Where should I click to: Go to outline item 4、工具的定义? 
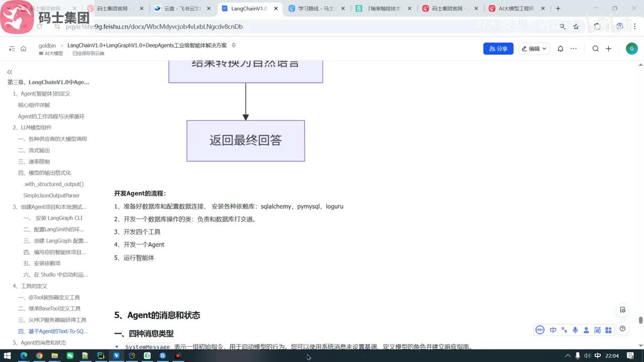coord(30,286)
